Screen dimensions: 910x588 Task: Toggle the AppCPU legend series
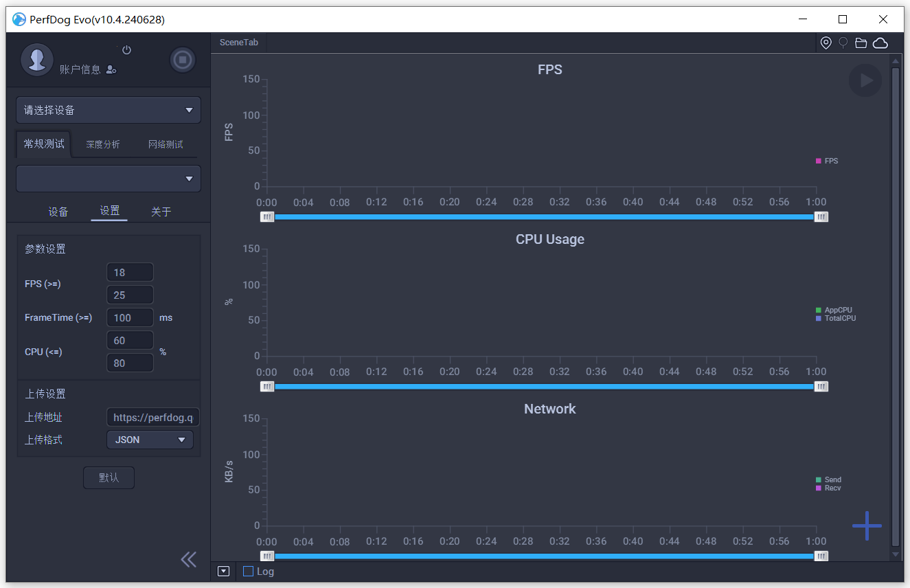(x=834, y=310)
